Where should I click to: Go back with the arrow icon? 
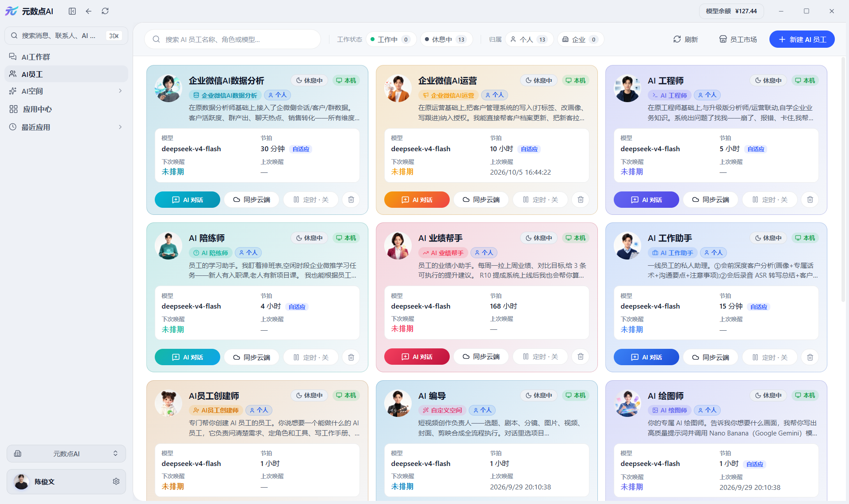coord(88,11)
